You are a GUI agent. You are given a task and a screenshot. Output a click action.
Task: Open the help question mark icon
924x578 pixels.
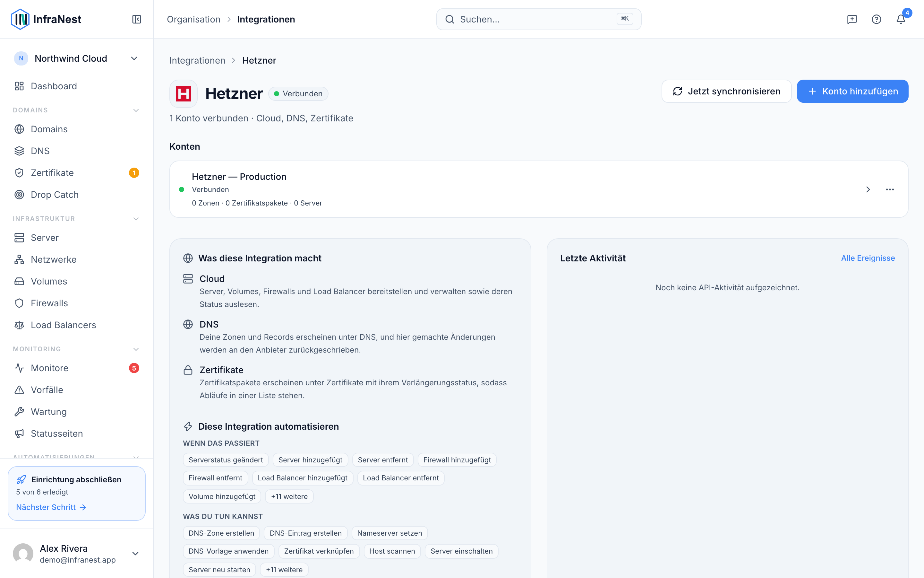[x=876, y=19]
